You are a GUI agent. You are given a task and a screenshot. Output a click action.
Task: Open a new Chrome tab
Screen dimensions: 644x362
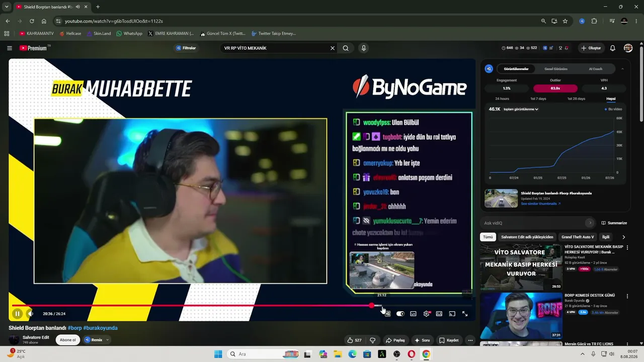[x=98, y=7]
